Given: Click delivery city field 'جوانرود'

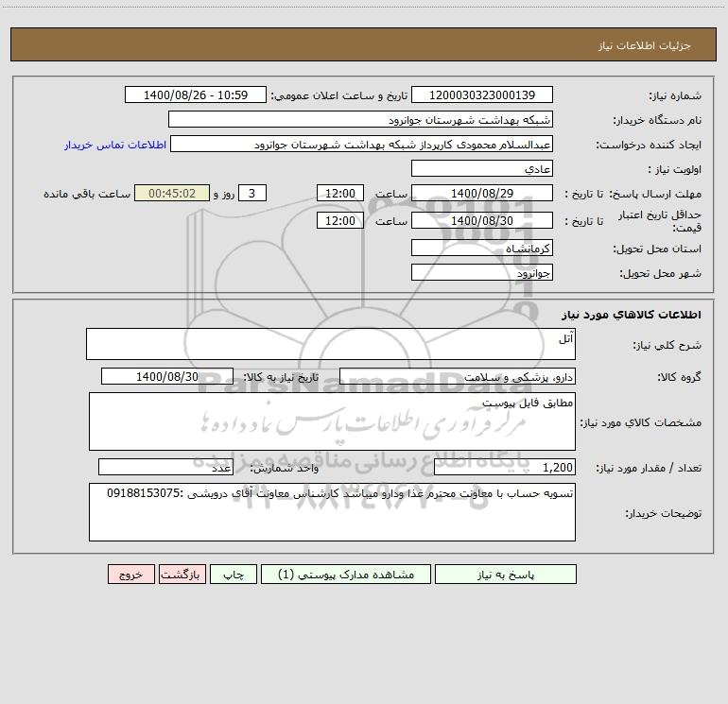Looking at the screenshot, I should click(482, 272).
